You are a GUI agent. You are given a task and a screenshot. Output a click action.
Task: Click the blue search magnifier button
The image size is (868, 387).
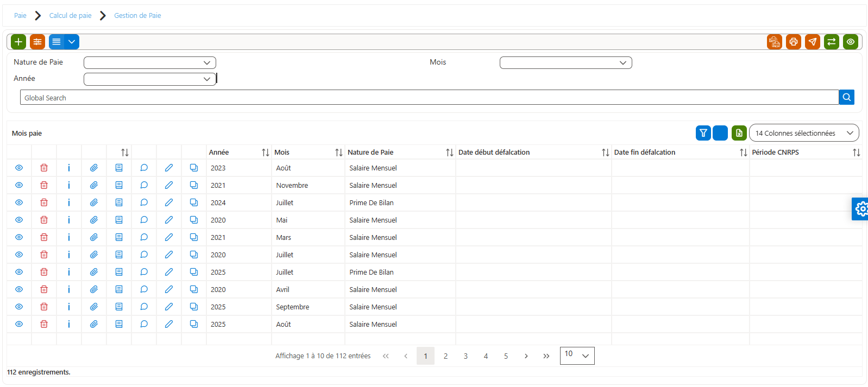point(847,97)
